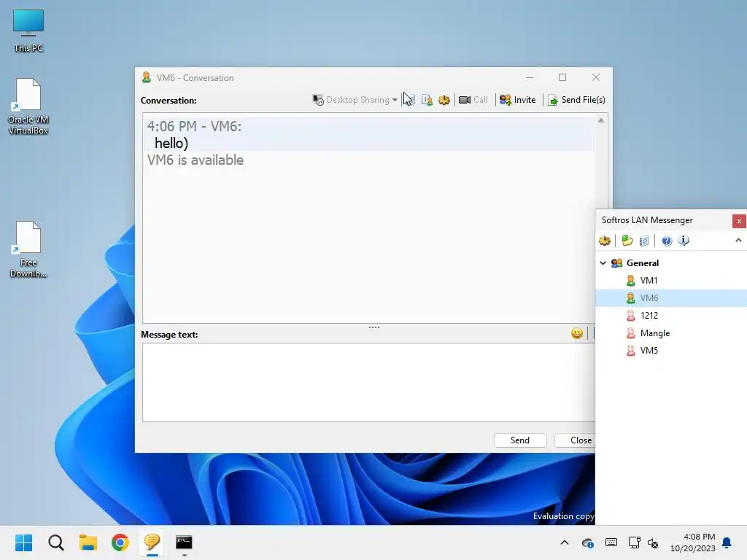The width and height of the screenshot is (747, 560).
Task: Show hidden system tray icons
Action: point(565,542)
